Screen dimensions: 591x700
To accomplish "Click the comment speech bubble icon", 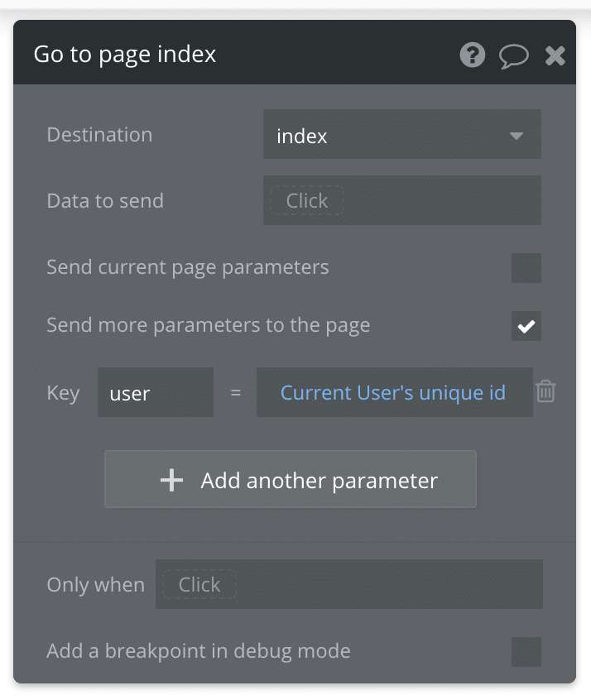I will [x=513, y=55].
